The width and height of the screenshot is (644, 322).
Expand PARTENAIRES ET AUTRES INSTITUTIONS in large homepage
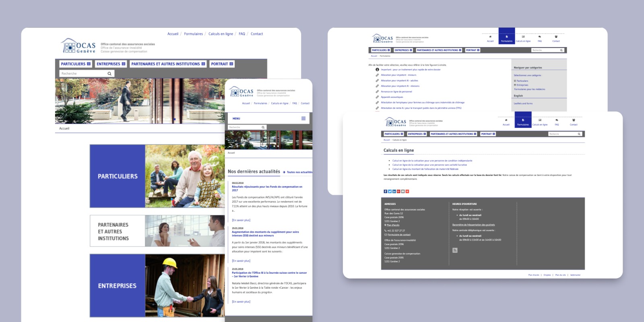click(x=168, y=64)
